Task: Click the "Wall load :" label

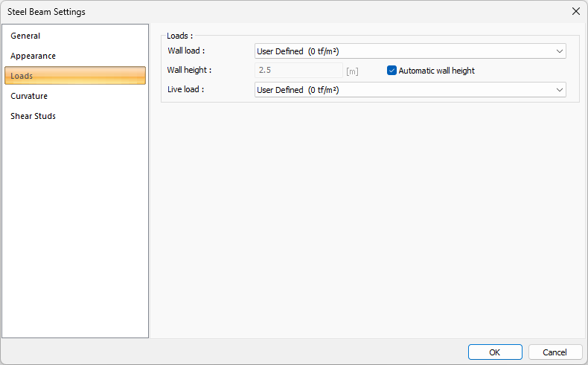Action: tap(186, 51)
